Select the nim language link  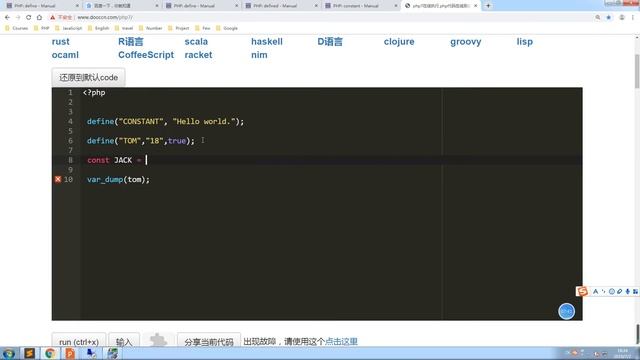coord(259,55)
